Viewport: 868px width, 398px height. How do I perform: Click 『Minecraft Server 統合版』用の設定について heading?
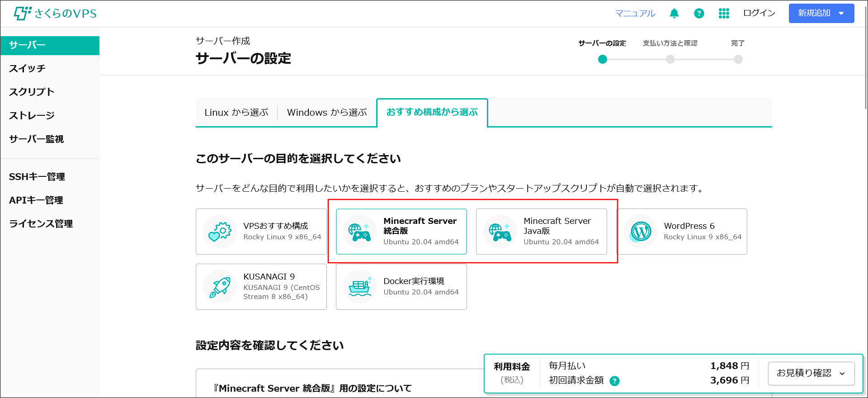click(x=312, y=389)
